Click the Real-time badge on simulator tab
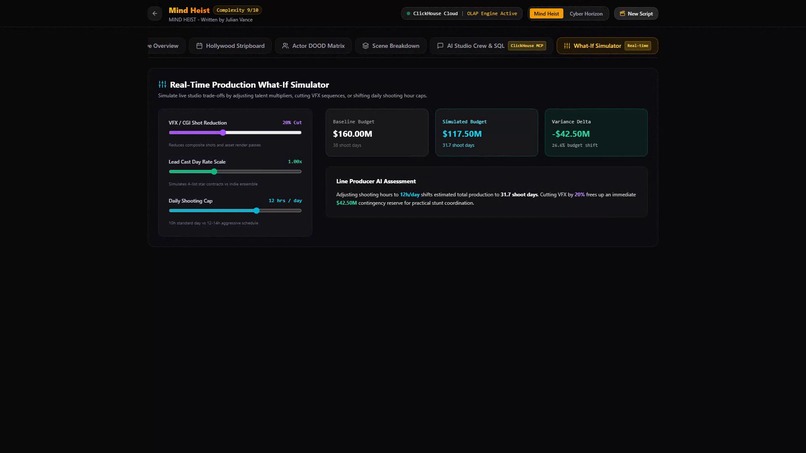Viewport: 806px width, 453px height. [x=637, y=46]
